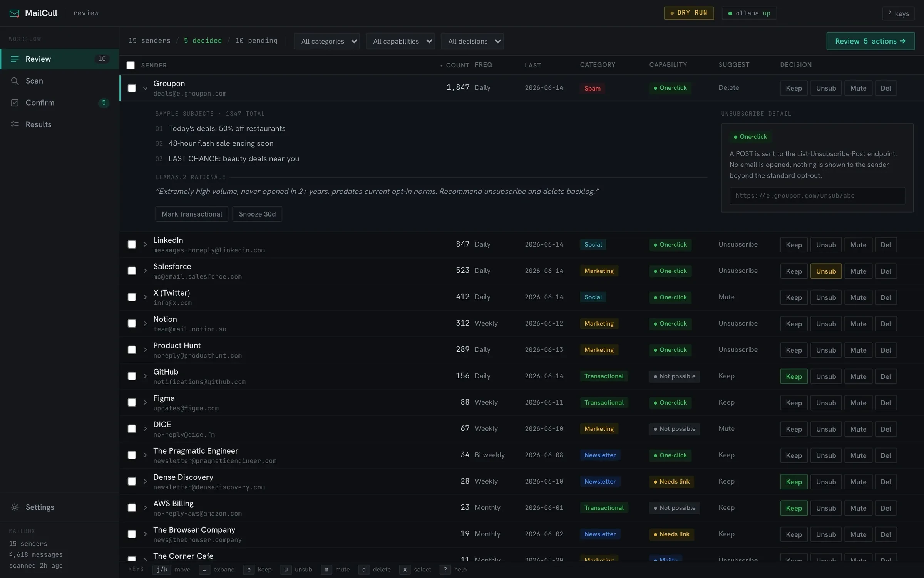The width and height of the screenshot is (924, 578).
Task: Open the All decisions dropdown
Action: 472,41
